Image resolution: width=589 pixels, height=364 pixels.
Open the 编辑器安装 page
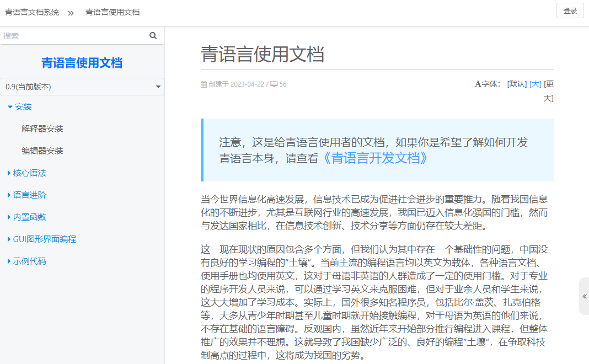click(42, 151)
